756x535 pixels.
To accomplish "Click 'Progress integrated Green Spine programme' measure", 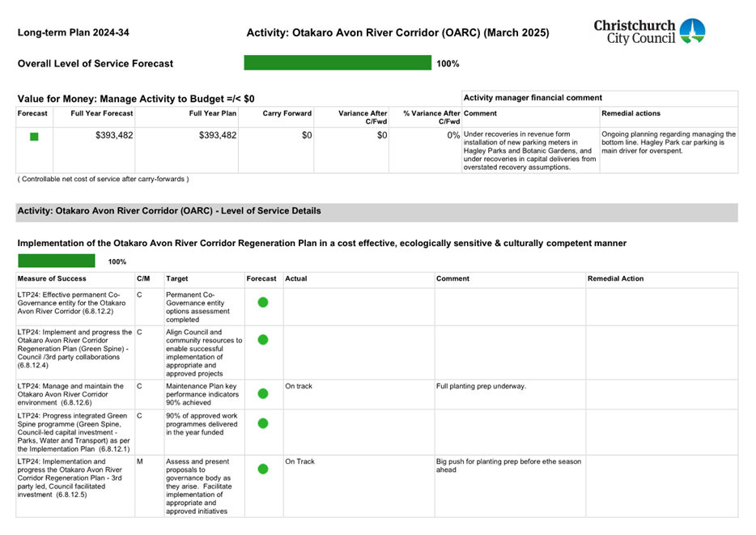I will tap(74, 432).
